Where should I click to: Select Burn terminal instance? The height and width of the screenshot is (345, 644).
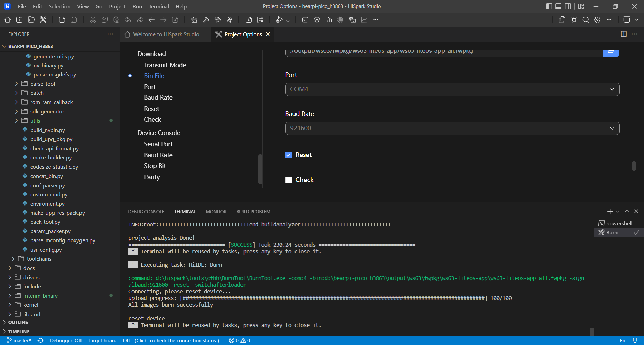pyautogui.click(x=619, y=232)
